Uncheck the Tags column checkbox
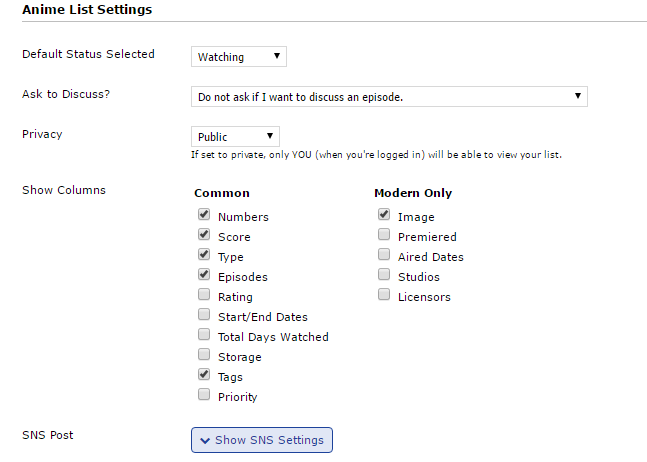Viewport: 647px width, 462px height. tap(204, 375)
